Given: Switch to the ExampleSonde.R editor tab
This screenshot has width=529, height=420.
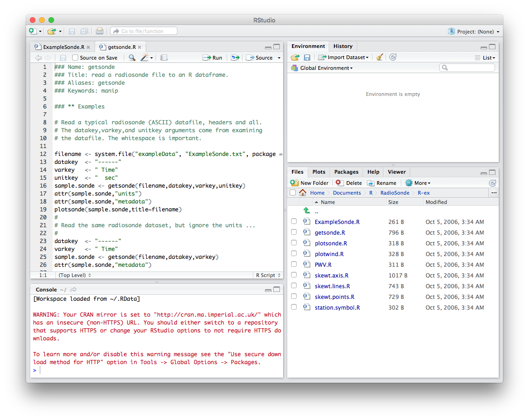Looking at the screenshot, I should click(63, 47).
